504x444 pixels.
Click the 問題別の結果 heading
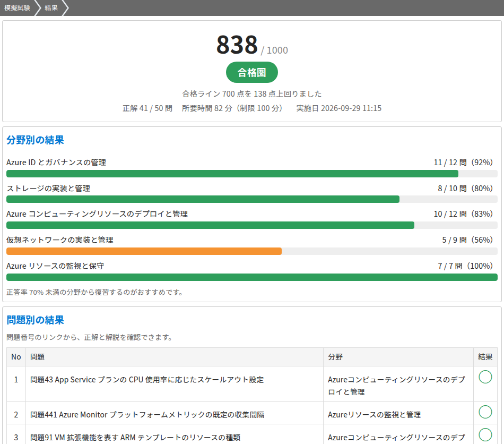click(36, 320)
